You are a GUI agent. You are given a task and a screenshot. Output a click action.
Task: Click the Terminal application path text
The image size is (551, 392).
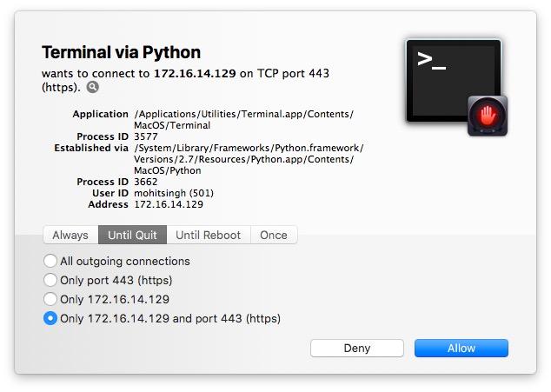(x=243, y=120)
